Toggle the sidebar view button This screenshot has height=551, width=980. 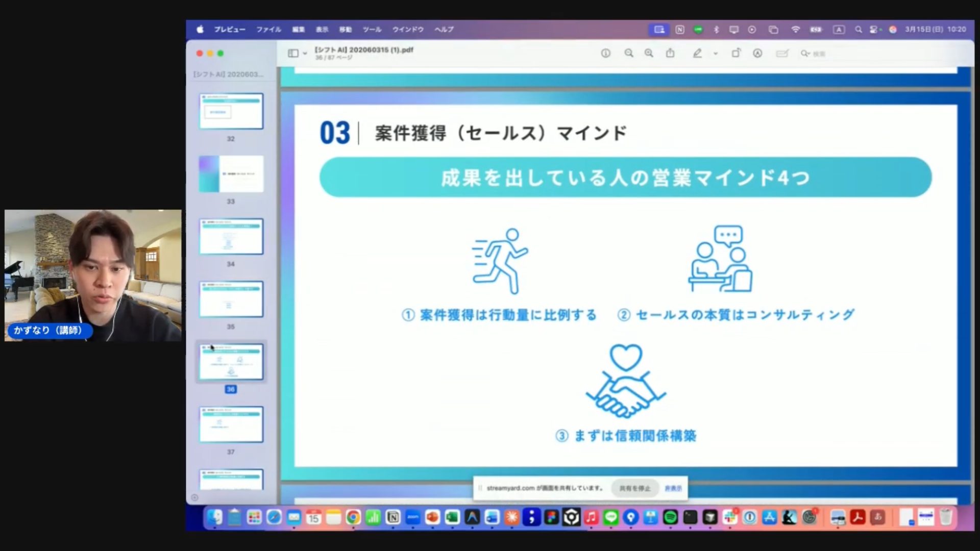(293, 53)
